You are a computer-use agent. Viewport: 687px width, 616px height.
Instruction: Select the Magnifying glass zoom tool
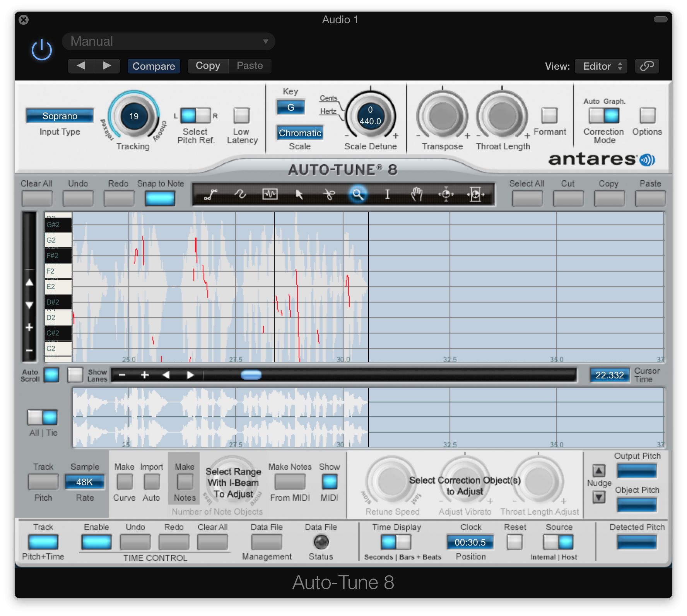click(x=358, y=194)
